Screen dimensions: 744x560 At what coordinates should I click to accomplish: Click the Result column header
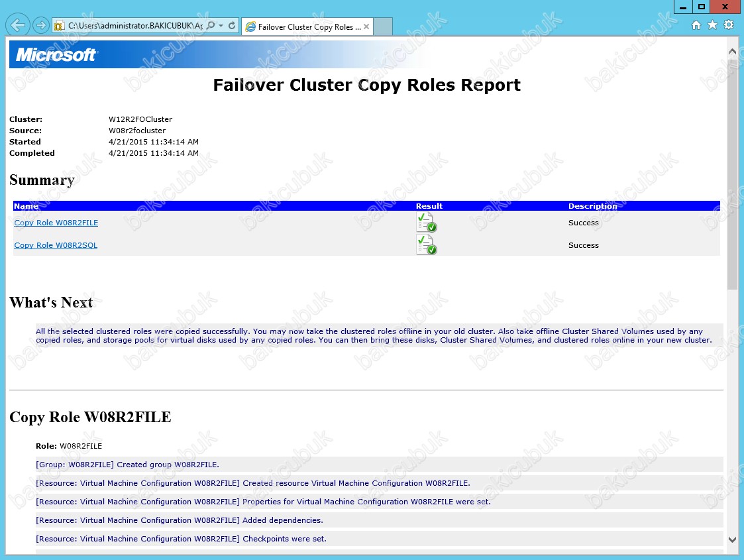pos(429,206)
